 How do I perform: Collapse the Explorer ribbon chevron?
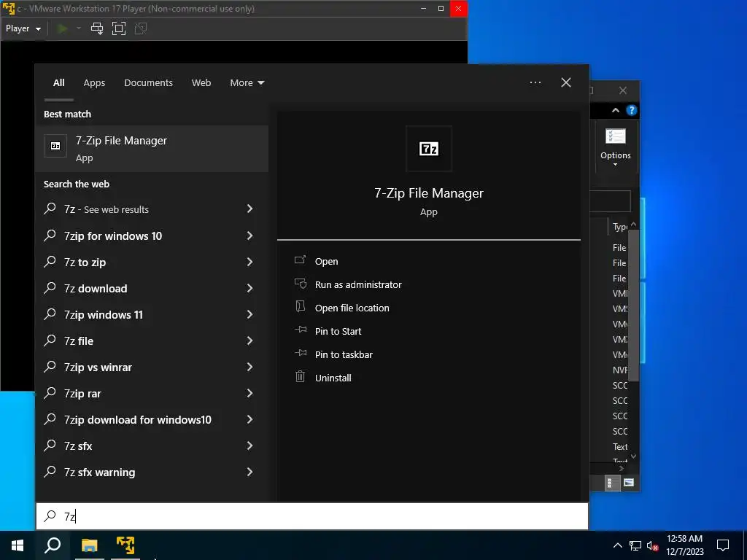tap(616, 111)
